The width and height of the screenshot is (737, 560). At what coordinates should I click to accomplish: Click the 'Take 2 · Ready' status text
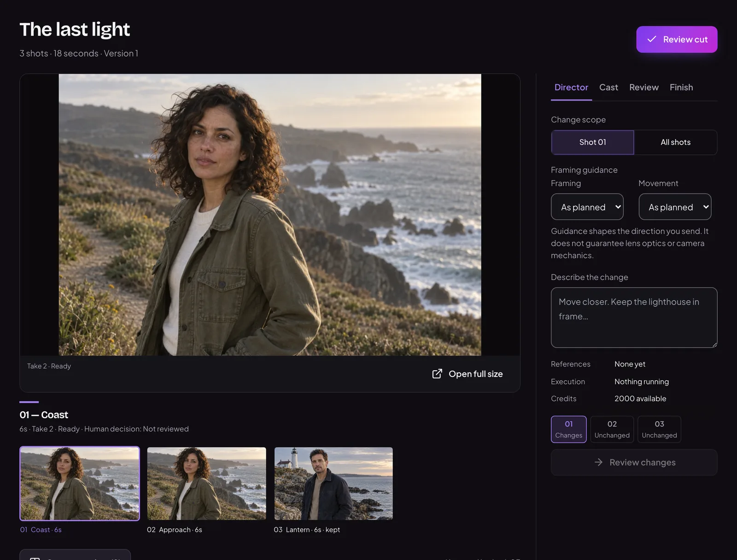tap(49, 366)
